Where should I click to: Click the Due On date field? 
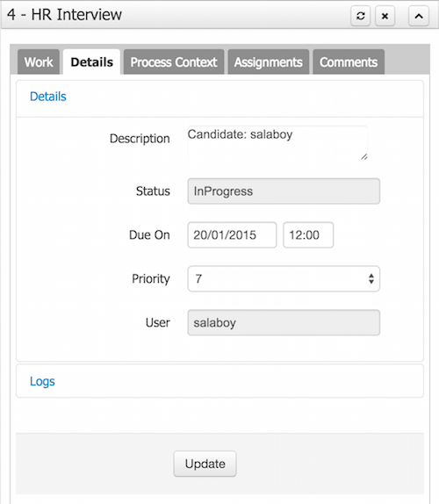point(232,235)
